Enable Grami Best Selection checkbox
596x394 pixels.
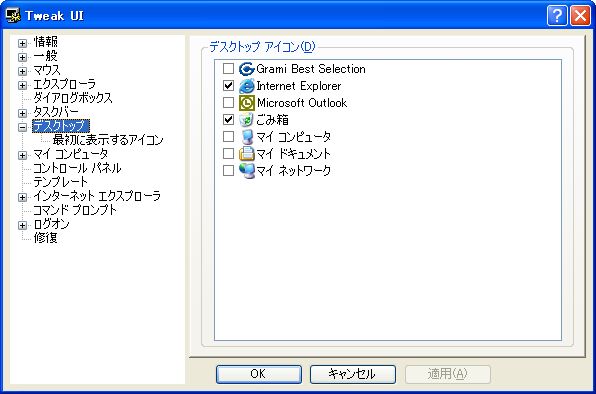click(228, 69)
